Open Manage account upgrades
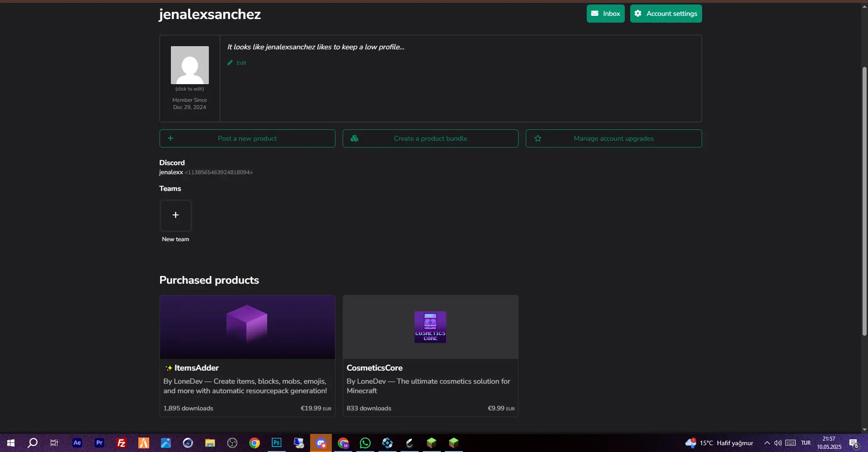Screen dimensions: 868x452 613,138
